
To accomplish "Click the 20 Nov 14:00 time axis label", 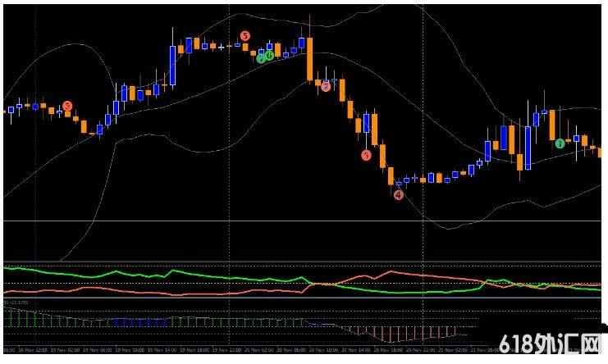I will click(x=354, y=350).
